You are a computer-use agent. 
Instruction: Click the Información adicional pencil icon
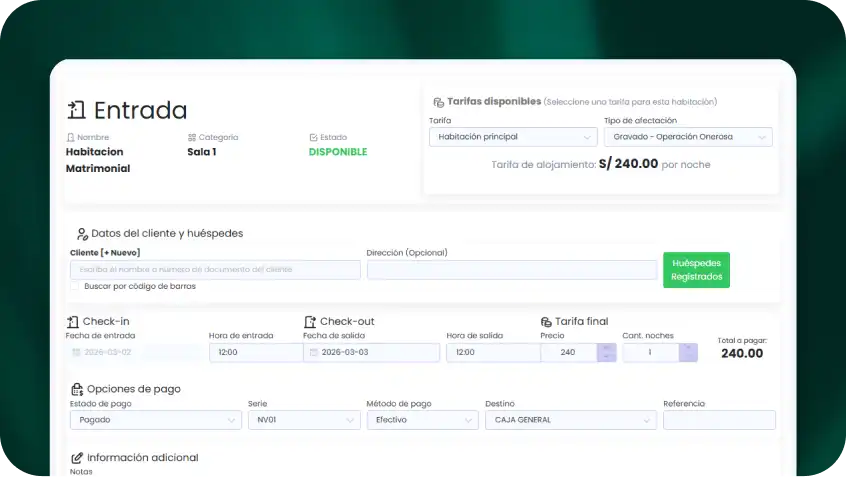77,458
